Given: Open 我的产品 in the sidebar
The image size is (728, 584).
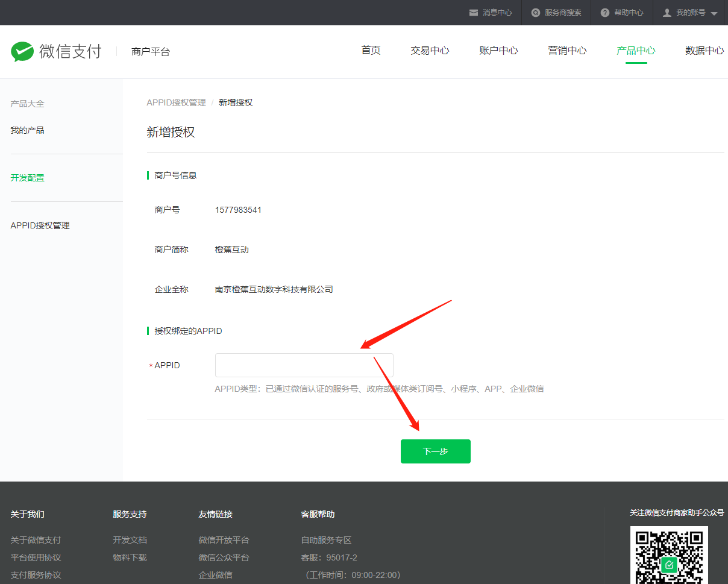Looking at the screenshot, I should click(27, 130).
